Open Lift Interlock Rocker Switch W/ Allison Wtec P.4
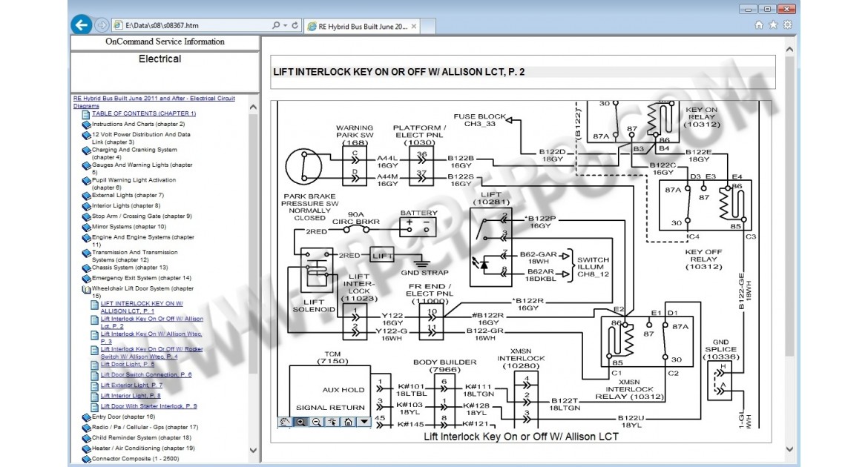 click(x=151, y=353)
